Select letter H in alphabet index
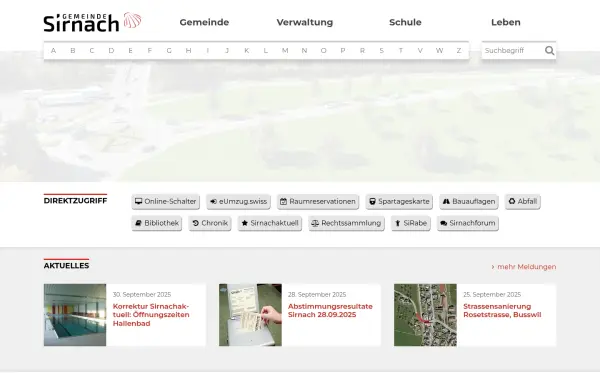 click(x=188, y=51)
